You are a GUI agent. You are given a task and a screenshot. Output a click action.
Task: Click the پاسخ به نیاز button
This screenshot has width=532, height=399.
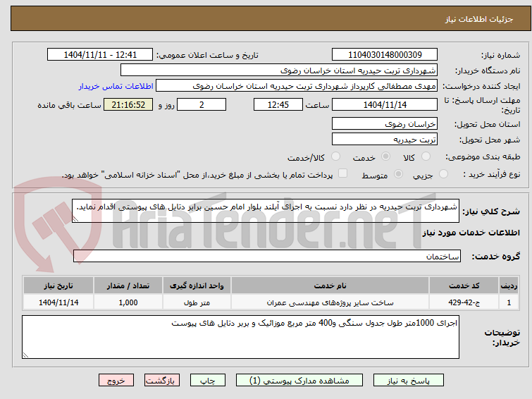click(x=408, y=381)
